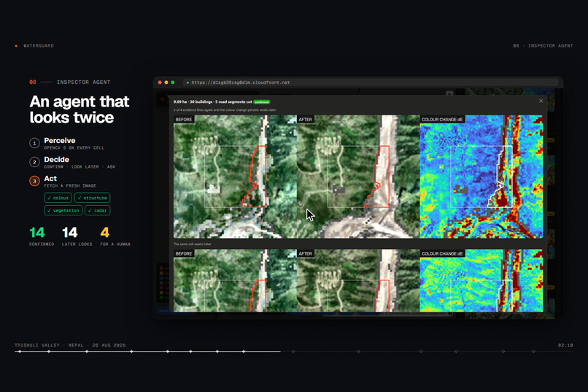Click the 'Perceive' step heading
The image size is (588, 392).
(x=60, y=141)
